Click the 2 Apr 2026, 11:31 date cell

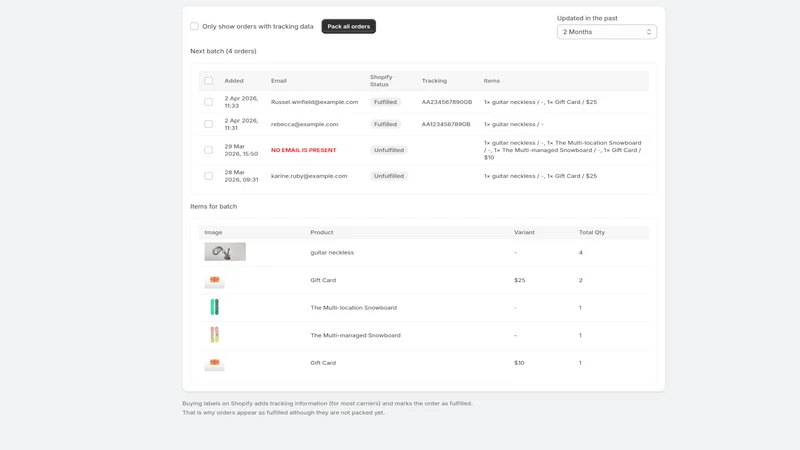[x=241, y=124]
